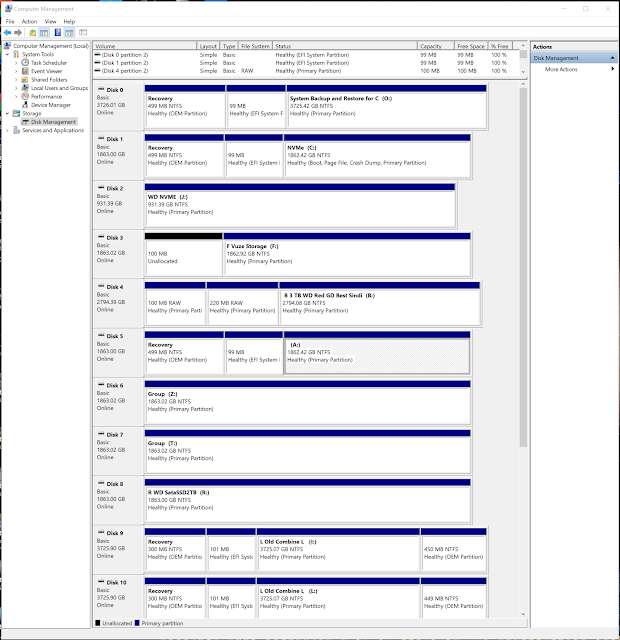Sort by the File System column header
The image size is (620, 640).
point(255,46)
